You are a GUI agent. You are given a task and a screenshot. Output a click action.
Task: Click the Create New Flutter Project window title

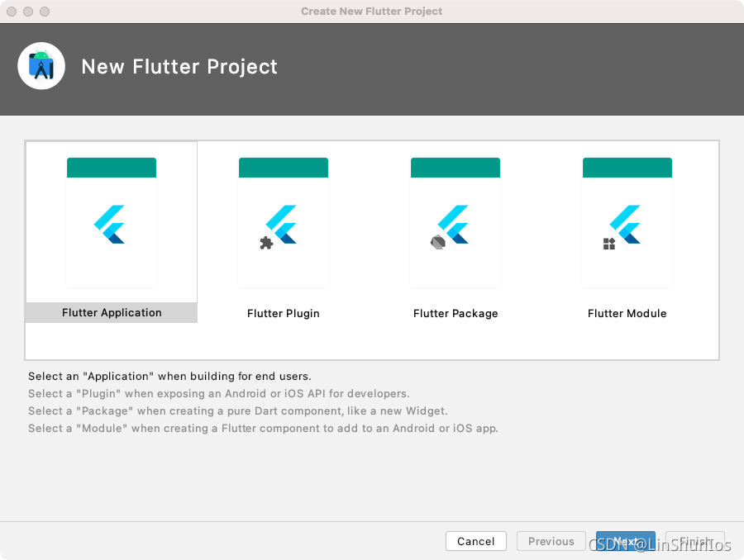click(x=371, y=12)
